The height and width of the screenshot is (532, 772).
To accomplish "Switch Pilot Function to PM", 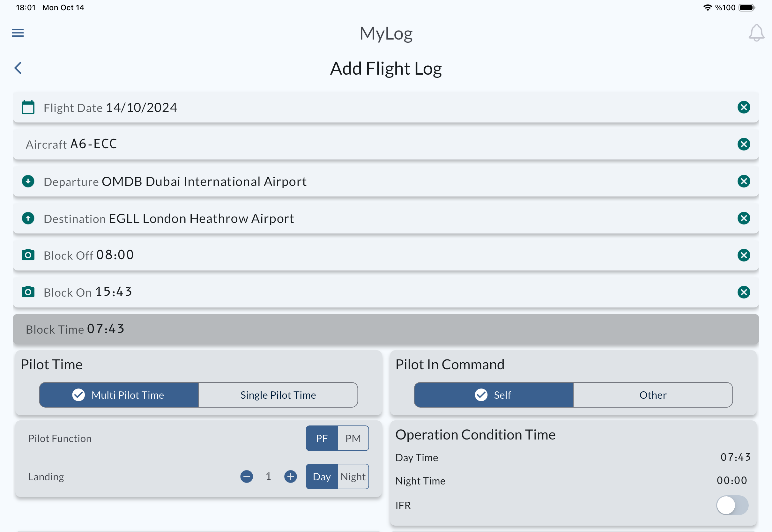I will 353,438.
